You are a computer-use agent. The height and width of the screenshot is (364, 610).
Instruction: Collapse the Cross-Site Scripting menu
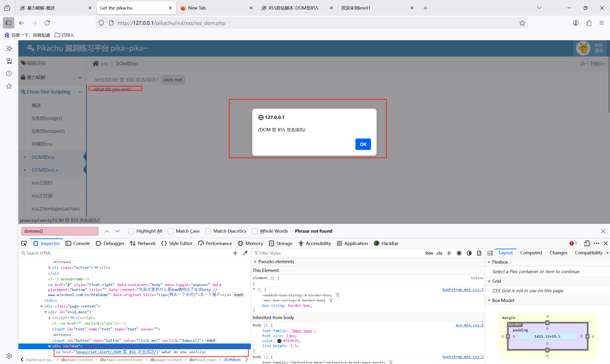[52, 92]
